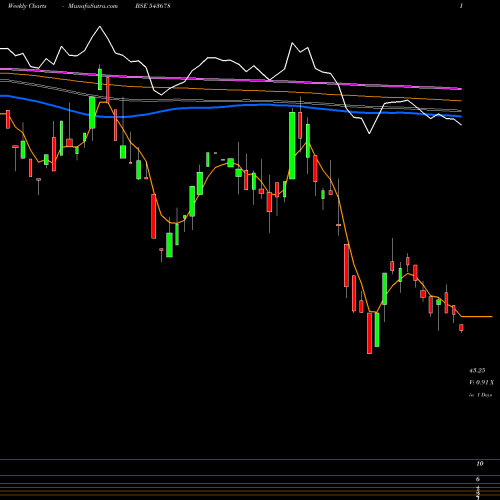Click the "6" volume axis label
The image size is (500, 500).
click(x=478, y=479)
